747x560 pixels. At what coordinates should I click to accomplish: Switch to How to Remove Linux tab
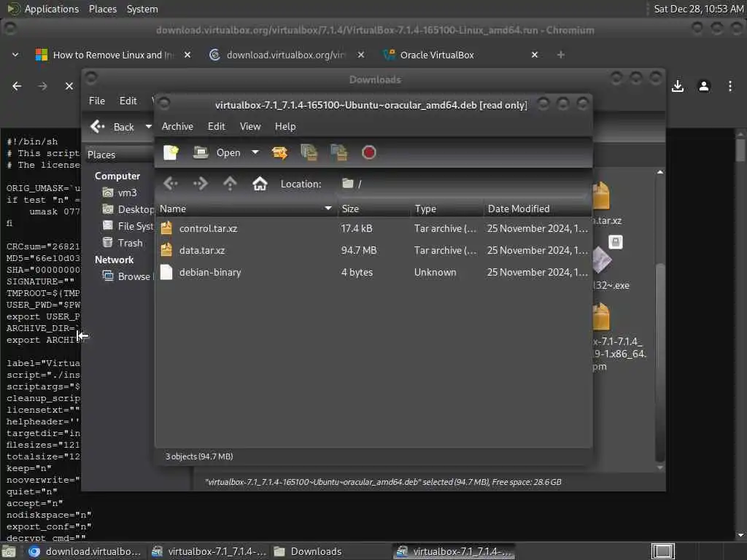pyautogui.click(x=112, y=55)
